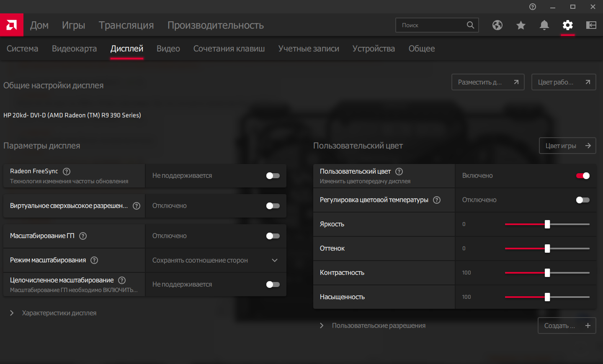This screenshot has width=603, height=364.
Task: Click the search magnifier icon
Action: pos(471,25)
